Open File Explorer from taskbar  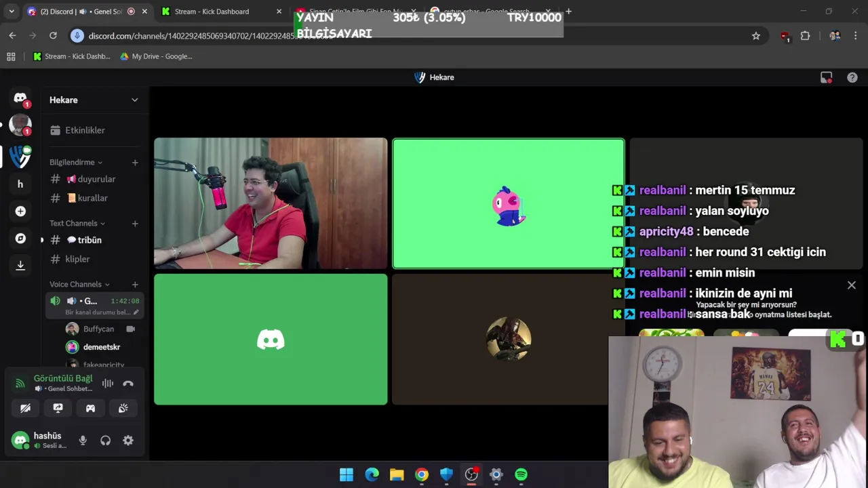pyautogui.click(x=397, y=474)
